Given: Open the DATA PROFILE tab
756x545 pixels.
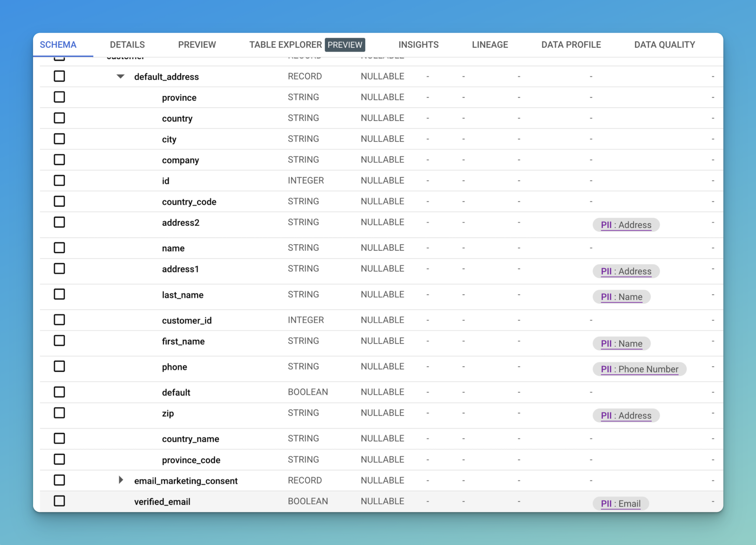Looking at the screenshot, I should (570, 44).
